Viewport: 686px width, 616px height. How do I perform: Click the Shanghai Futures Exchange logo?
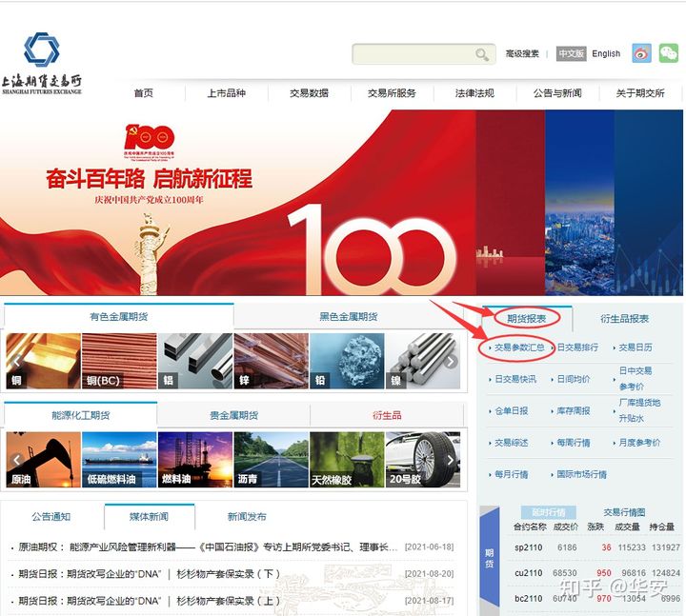coord(41,63)
